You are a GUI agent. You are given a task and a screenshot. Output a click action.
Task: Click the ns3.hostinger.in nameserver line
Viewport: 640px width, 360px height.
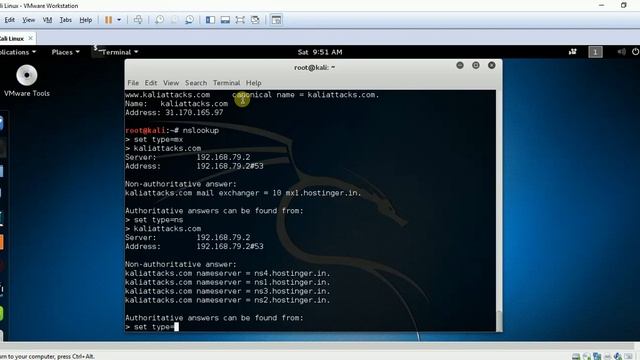228,291
